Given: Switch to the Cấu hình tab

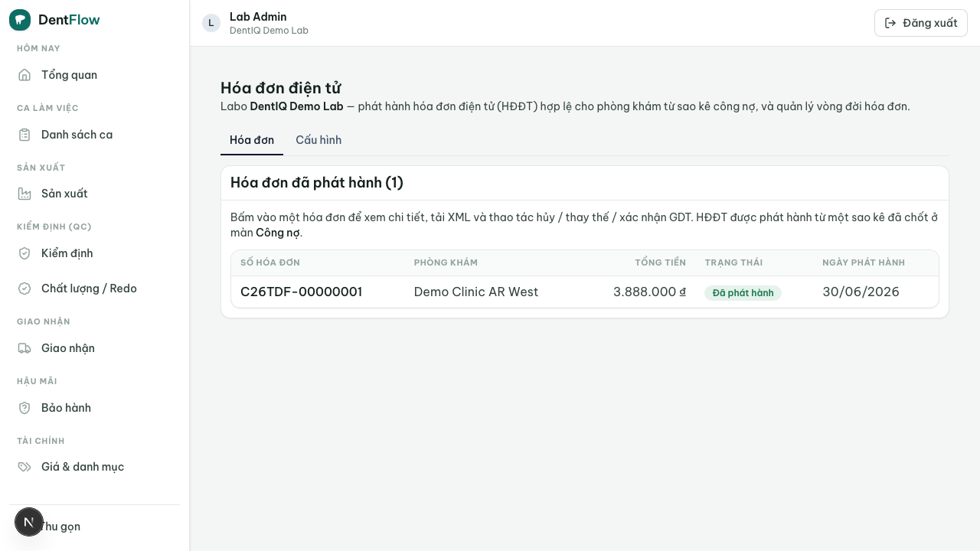Looking at the screenshot, I should coord(318,140).
